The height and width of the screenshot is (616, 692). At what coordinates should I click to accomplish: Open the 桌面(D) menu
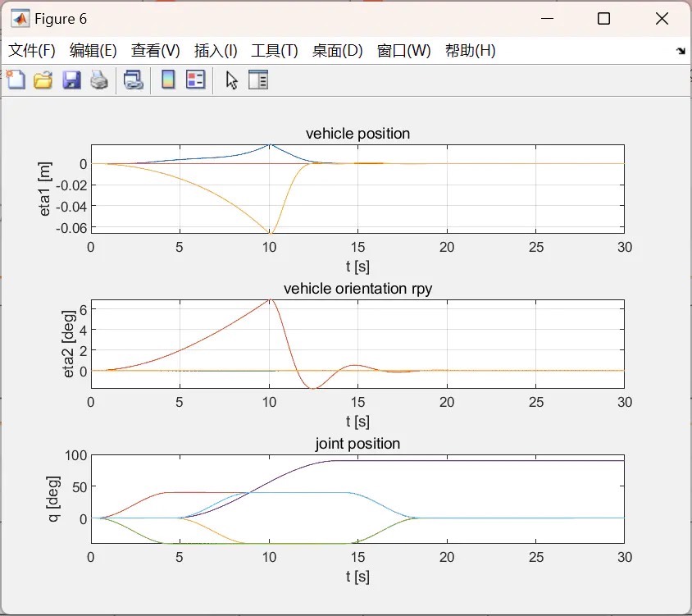click(337, 50)
